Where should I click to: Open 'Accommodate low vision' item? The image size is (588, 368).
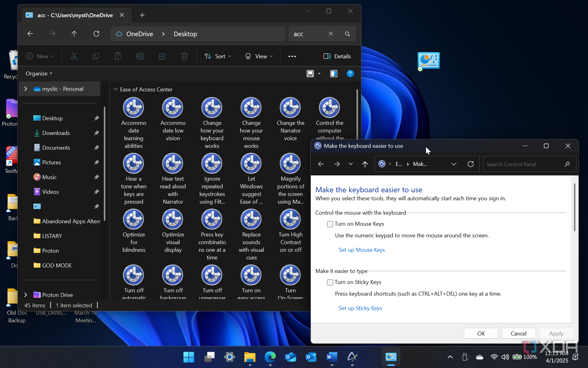pos(173,119)
